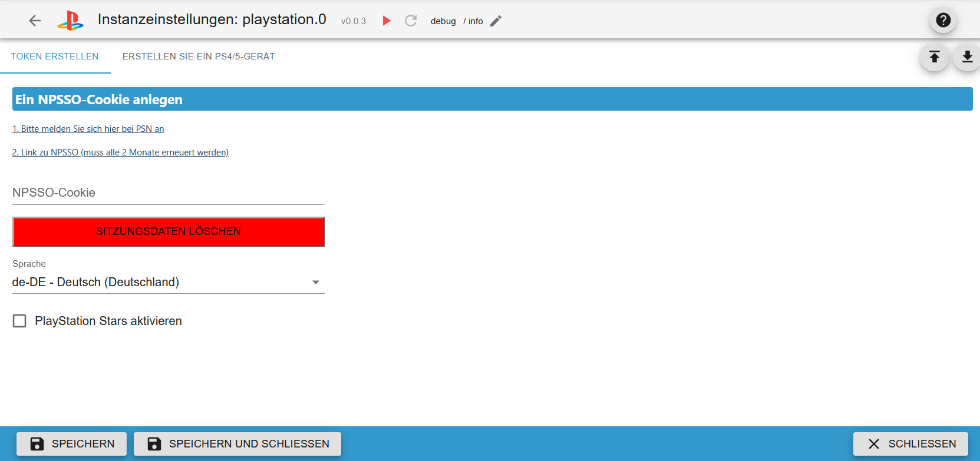
Task: Click the red Sitzungsdaten löschen button
Action: point(169,231)
